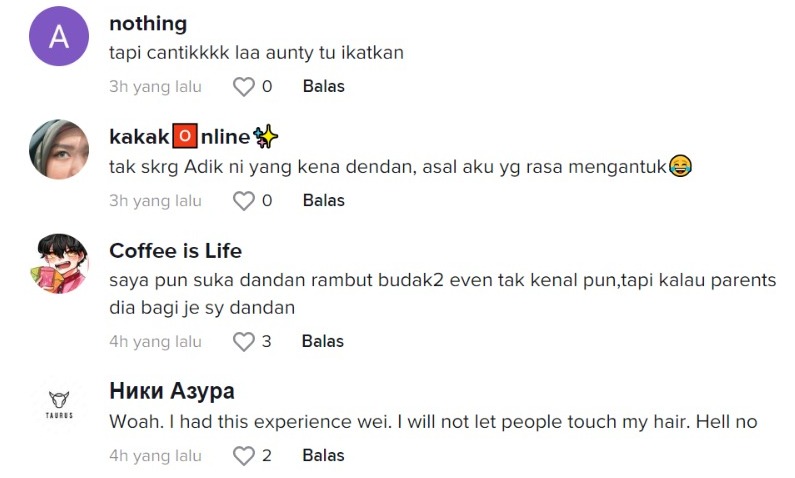Open the purple 'A' avatar profile
This screenshot has width=795, height=478.
[x=59, y=37]
